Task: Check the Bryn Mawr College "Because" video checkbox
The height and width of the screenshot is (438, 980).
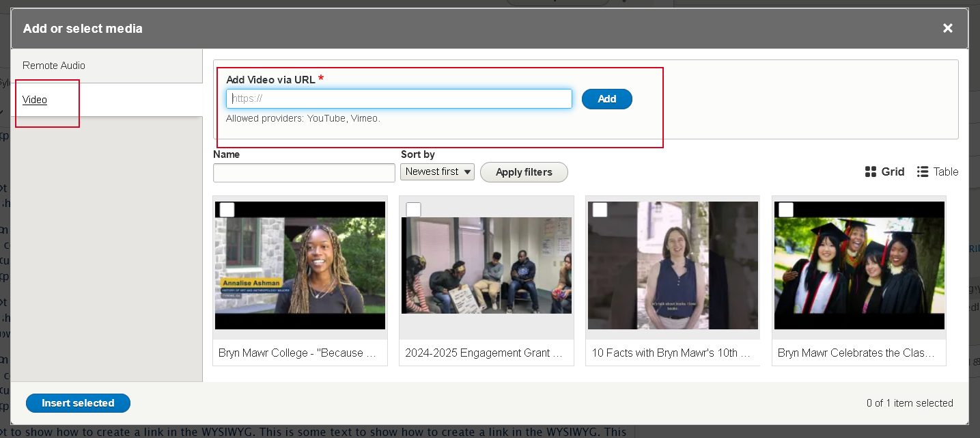Action: 227,210
